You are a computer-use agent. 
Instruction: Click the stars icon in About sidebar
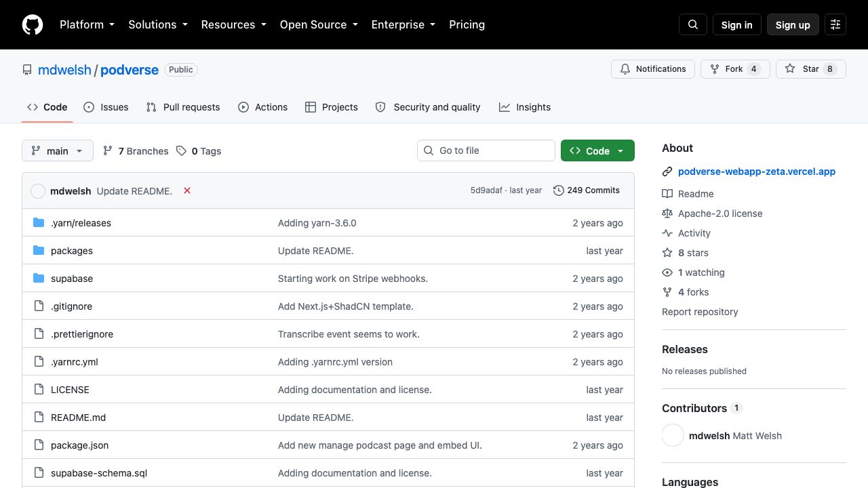(x=667, y=253)
